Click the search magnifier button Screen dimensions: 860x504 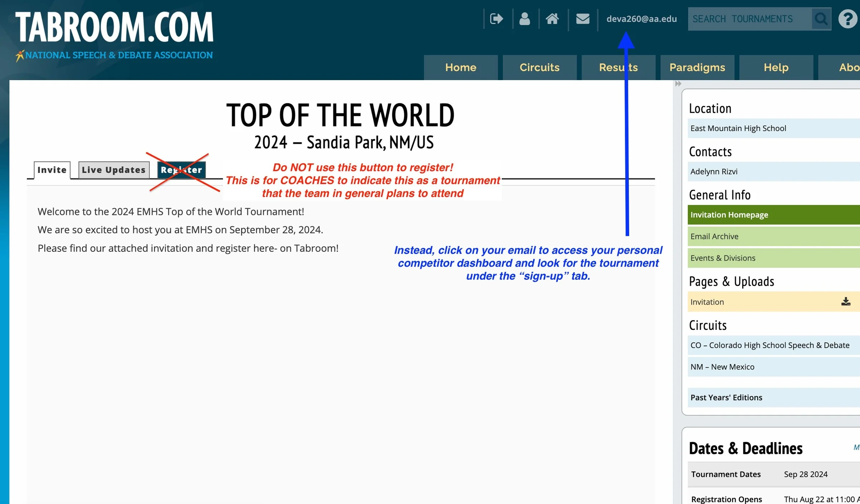coord(821,19)
